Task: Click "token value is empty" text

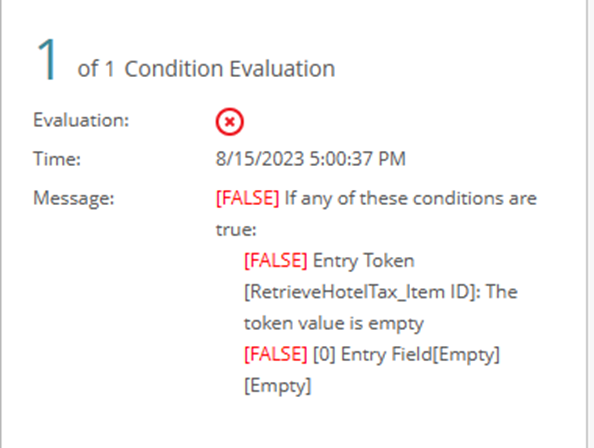Action: click(334, 323)
